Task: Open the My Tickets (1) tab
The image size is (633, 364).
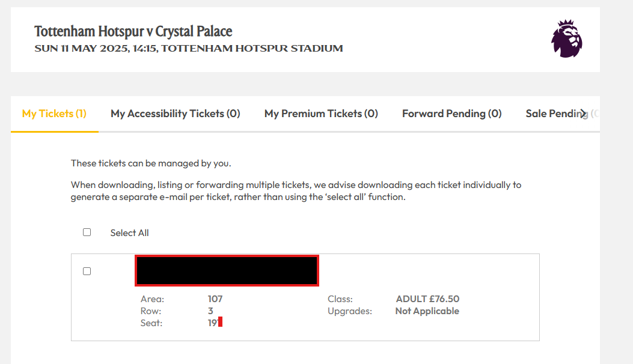Action: coord(54,114)
